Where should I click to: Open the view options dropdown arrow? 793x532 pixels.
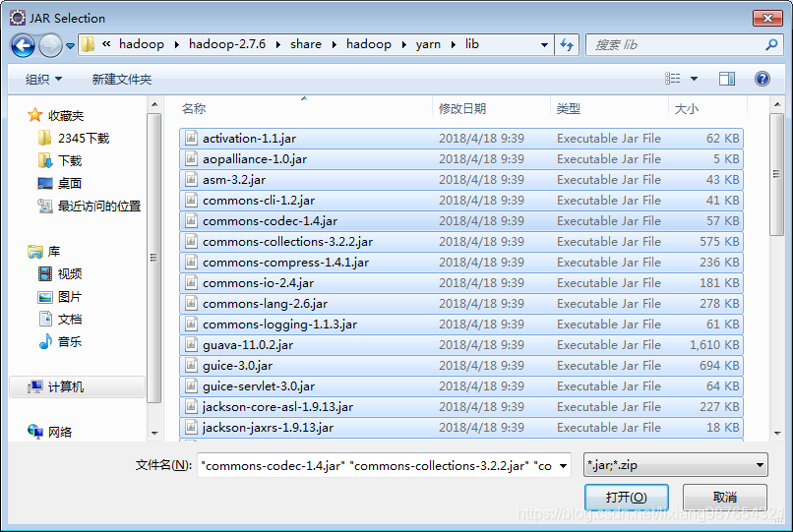pyautogui.click(x=694, y=79)
